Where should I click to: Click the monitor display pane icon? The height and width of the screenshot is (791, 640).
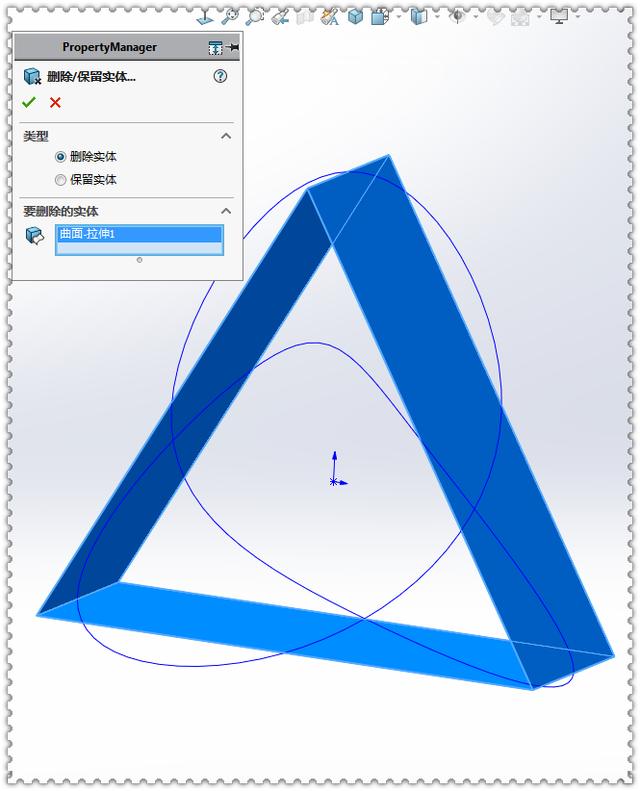559,17
